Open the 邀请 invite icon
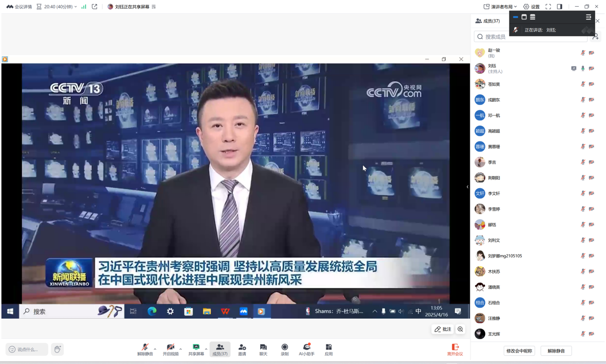 coord(242,347)
